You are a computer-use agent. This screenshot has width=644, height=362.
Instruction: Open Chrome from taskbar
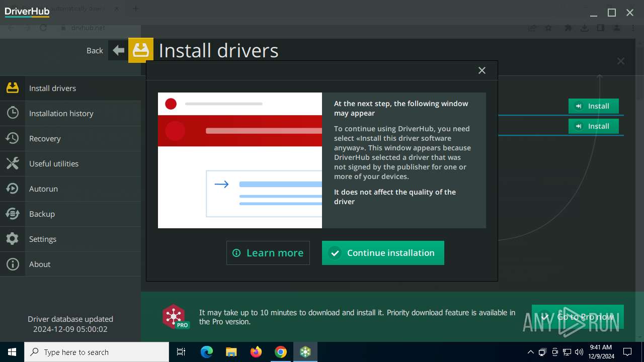coord(281,352)
